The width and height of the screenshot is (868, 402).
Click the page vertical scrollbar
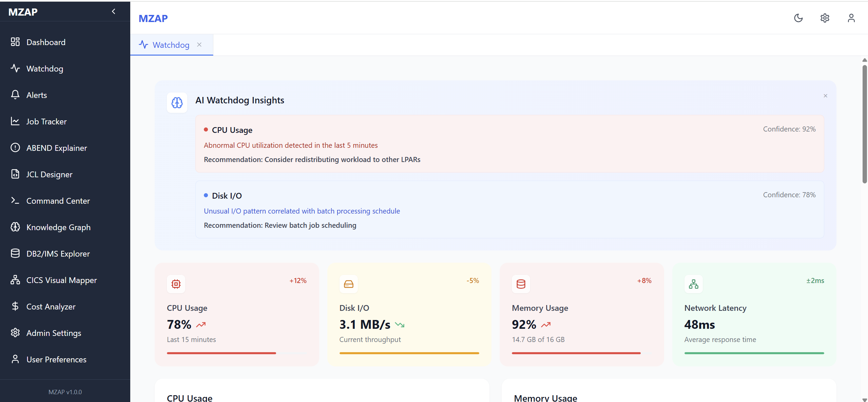coord(865,124)
